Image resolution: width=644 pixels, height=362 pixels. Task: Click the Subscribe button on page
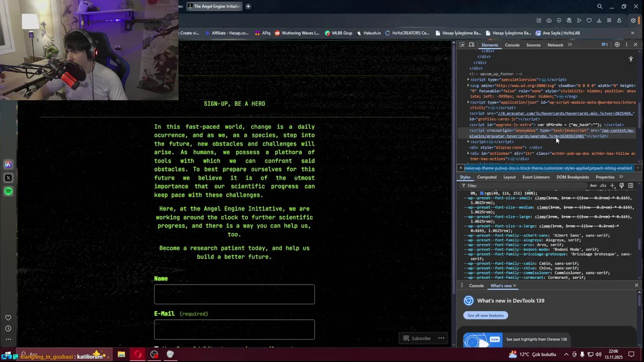[417, 338]
